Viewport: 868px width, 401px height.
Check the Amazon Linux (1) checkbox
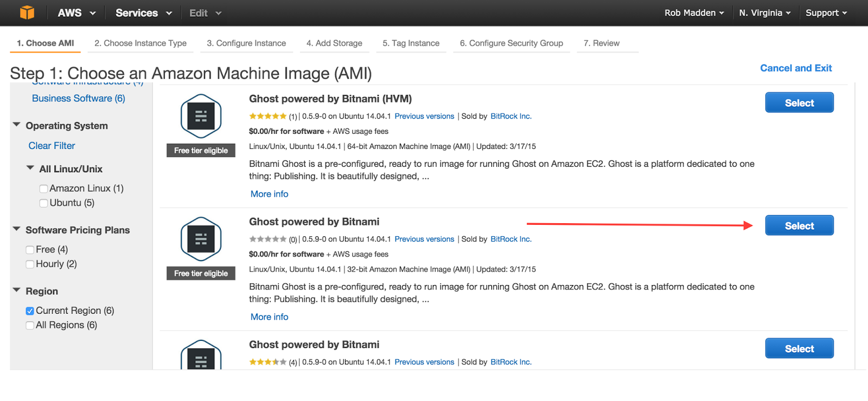point(43,189)
